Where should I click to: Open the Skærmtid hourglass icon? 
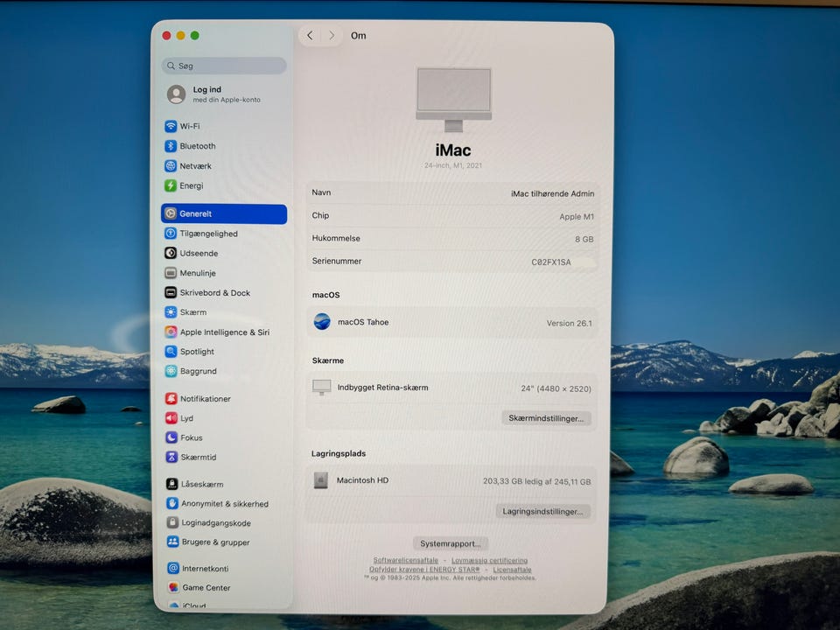[171, 457]
